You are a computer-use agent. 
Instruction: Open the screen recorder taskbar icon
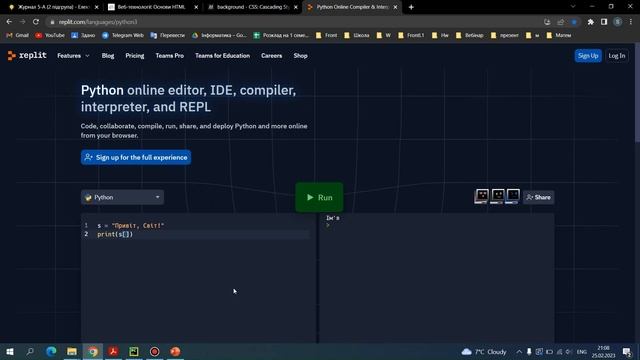155,351
